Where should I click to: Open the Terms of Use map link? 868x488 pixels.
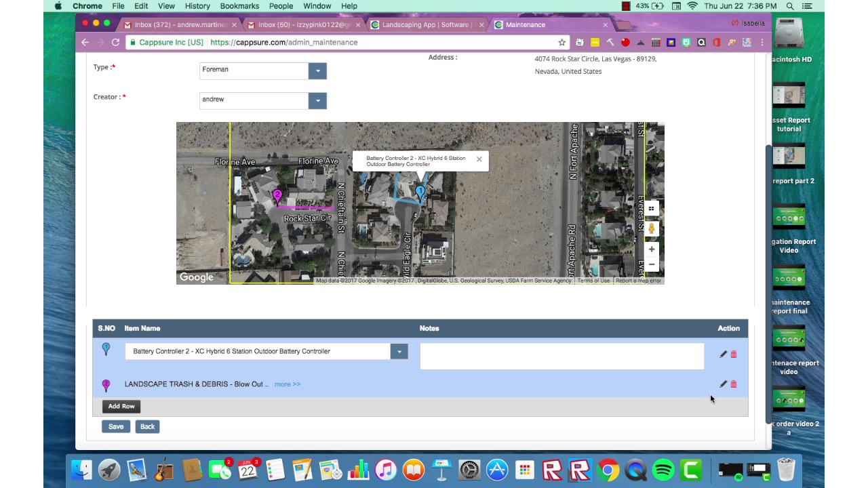pos(594,281)
